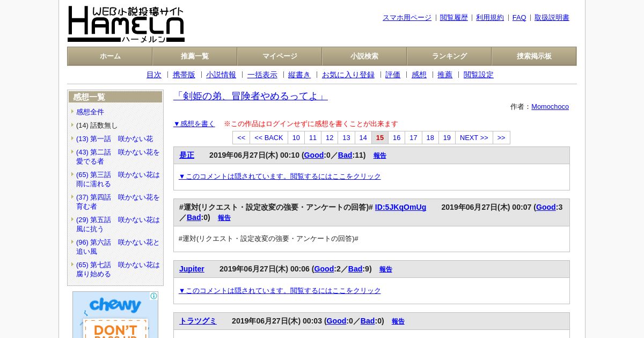Image resolution: width=644 pixels, height=338 pixels.
Task: Open the 捜索掲示板 tab
Action: (534, 56)
